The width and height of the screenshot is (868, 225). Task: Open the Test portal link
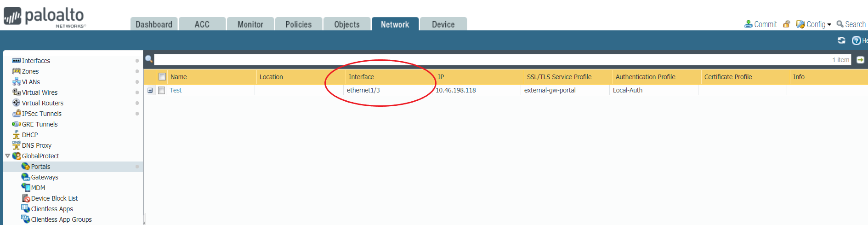(176, 90)
